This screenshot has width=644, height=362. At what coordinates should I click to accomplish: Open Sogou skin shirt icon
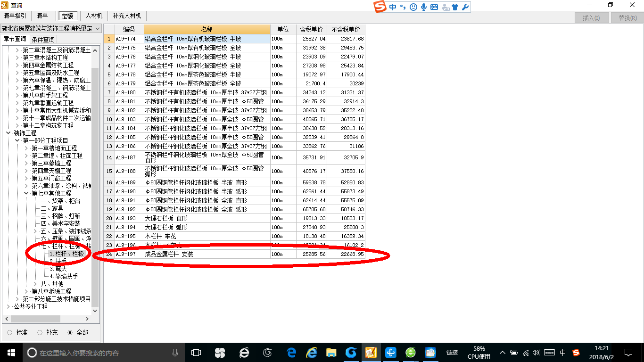tap(455, 7)
